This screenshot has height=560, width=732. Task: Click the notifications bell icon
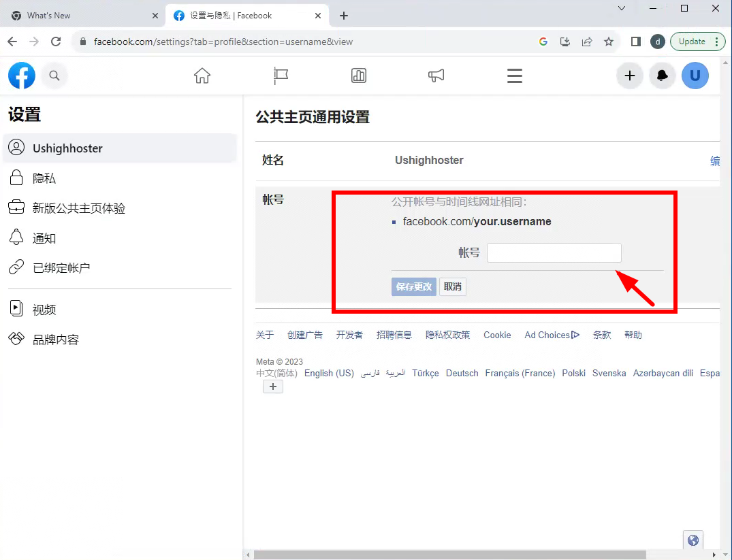coord(662,76)
